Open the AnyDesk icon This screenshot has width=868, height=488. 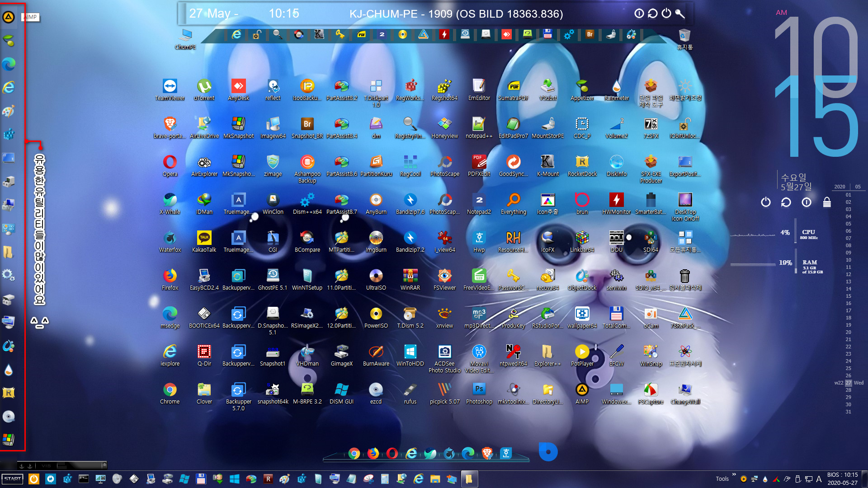coord(239,89)
